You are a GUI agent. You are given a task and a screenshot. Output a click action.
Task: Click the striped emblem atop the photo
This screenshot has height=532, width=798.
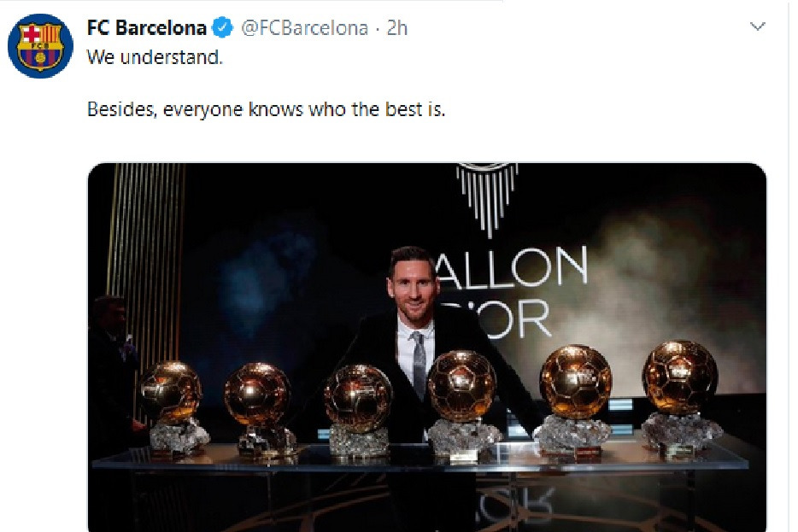click(488, 199)
